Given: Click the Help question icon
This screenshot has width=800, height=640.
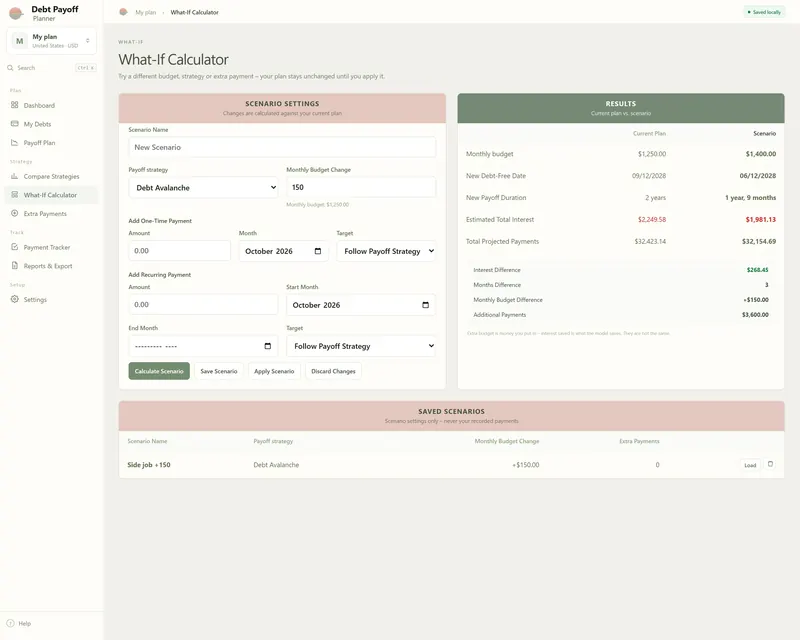Looking at the screenshot, I should pos(10,623).
